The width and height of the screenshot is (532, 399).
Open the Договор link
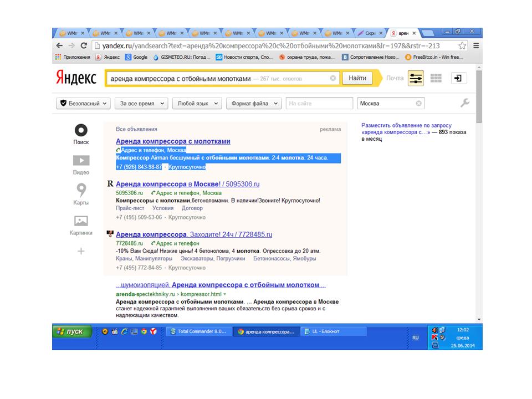[x=192, y=208]
